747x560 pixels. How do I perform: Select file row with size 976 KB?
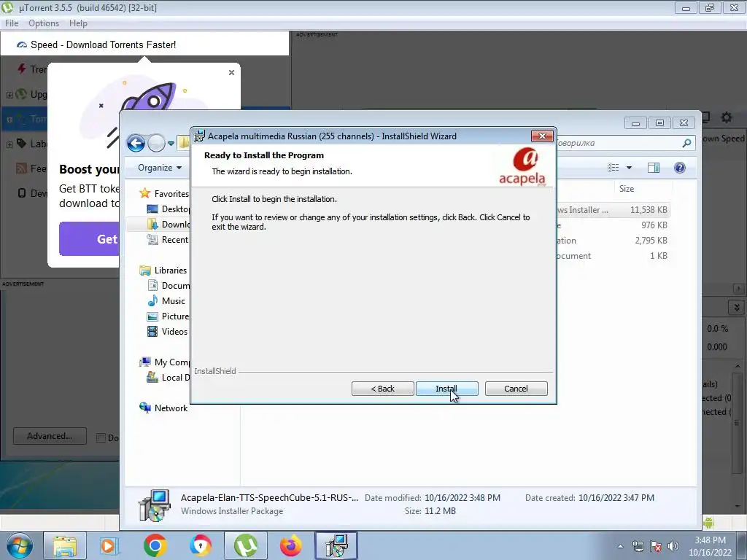(x=613, y=225)
